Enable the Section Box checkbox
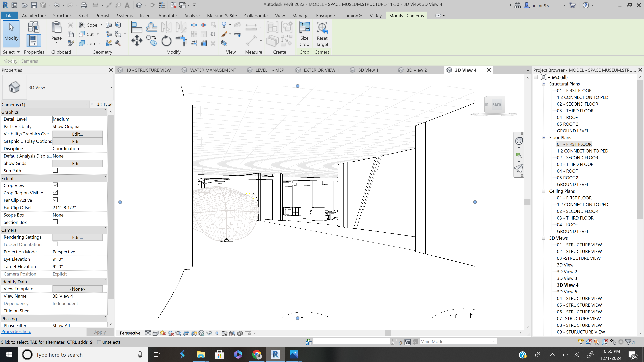This screenshot has width=644, height=362. [x=55, y=222]
